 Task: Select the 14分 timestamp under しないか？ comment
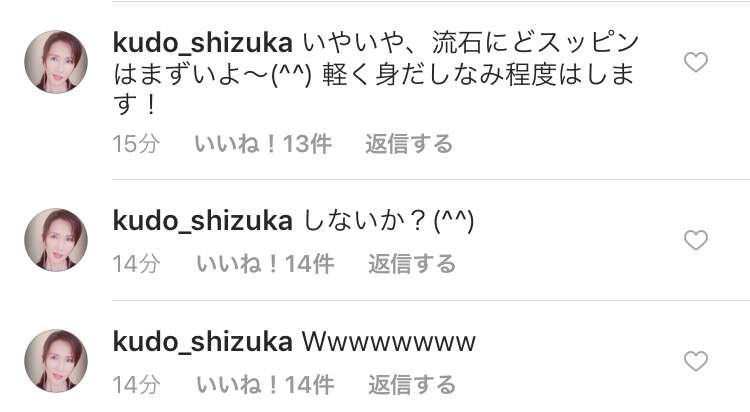pos(136,264)
